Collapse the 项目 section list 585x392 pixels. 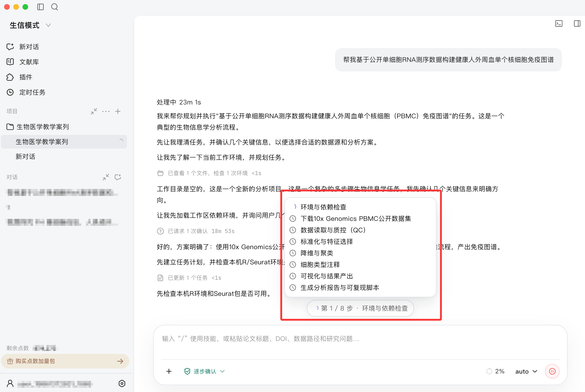click(94, 111)
